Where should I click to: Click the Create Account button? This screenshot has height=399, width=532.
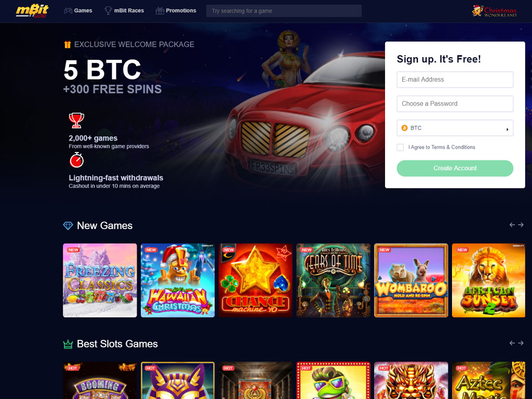tap(455, 168)
